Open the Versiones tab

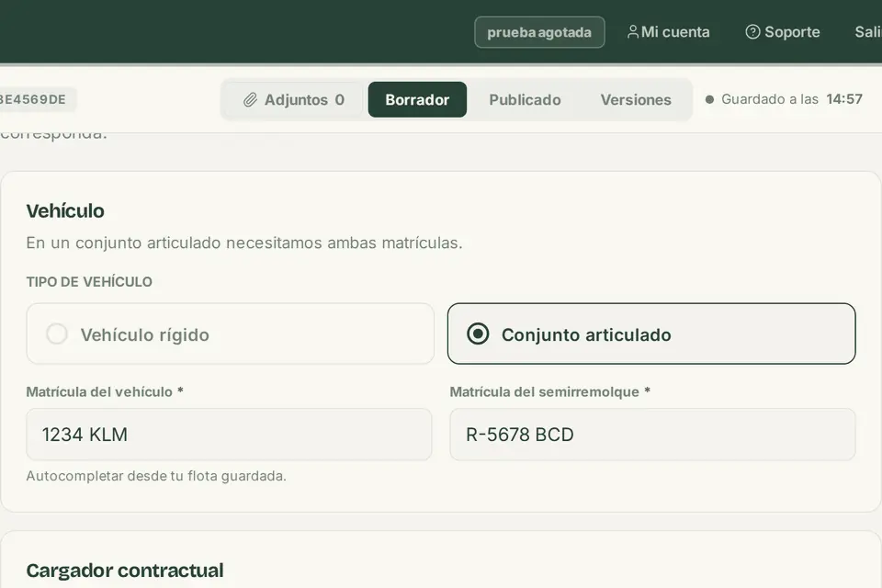636,99
